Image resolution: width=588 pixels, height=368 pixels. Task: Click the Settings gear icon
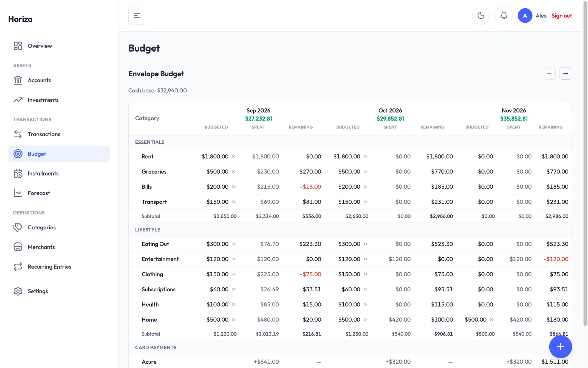(18, 291)
